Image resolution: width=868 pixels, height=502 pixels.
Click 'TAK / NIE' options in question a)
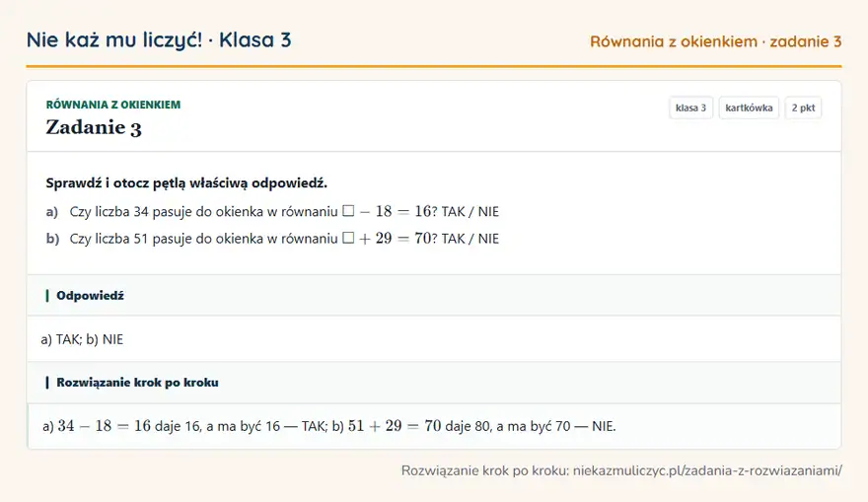(470, 211)
